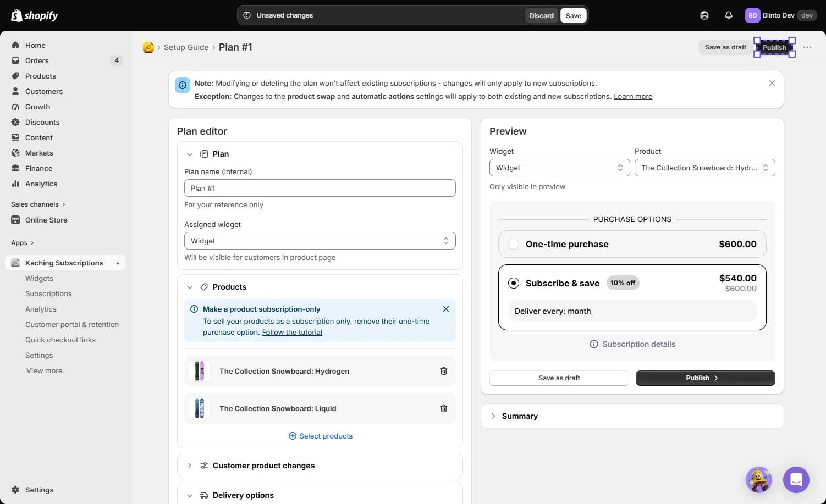The image size is (826, 504).
Task: Click the Kaching Subscriptions coin icon in breadcrumb
Action: click(148, 47)
